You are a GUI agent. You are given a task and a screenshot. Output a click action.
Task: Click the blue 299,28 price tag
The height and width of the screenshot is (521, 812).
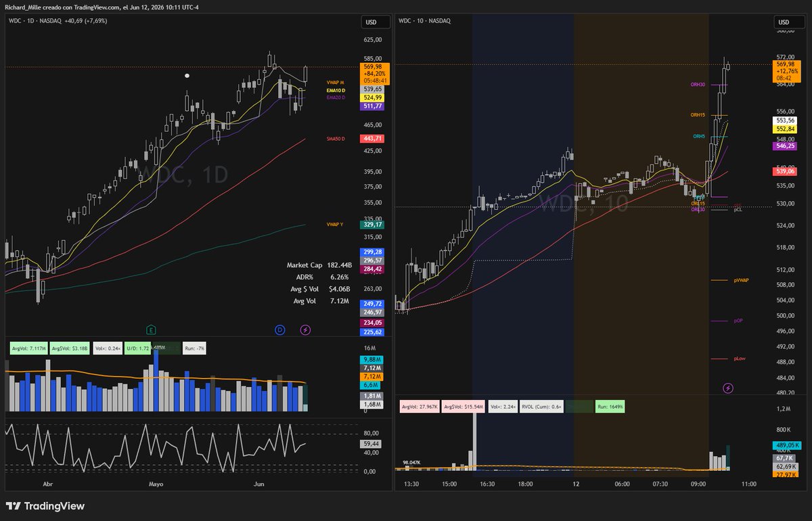373,252
